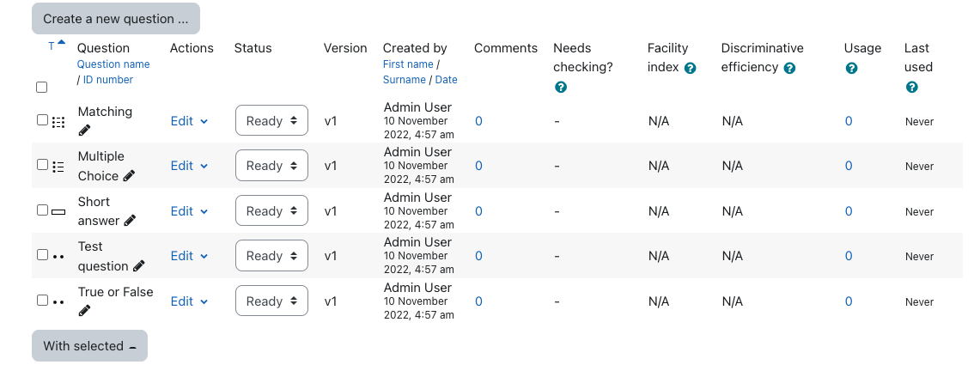Image resolution: width=980 pixels, height=377 pixels.
Task: Click pencil icon next to Matching question
Action: click(x=84, y=130)
